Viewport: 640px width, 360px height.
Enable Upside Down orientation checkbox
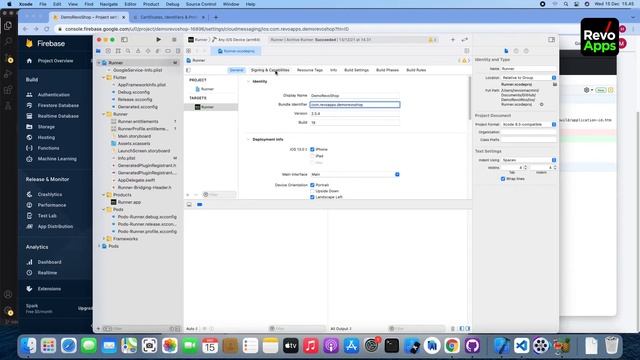point(312,191)
